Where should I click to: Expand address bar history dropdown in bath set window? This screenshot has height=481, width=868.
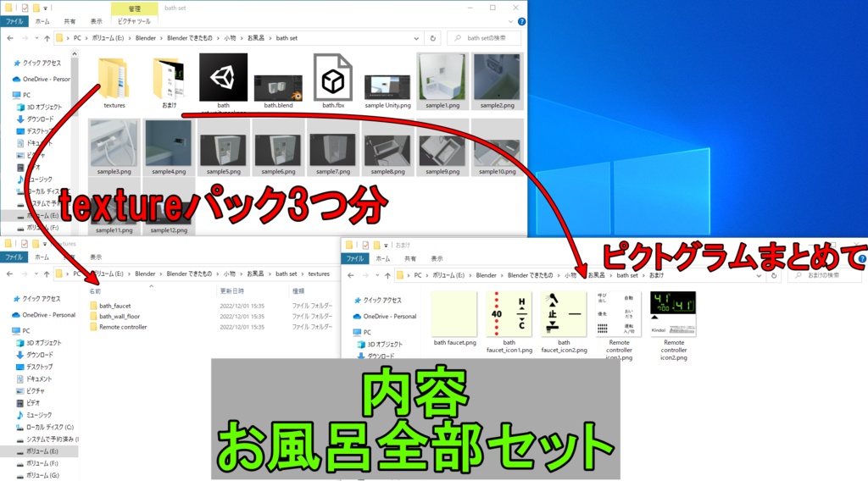click(x=416, y=38)
